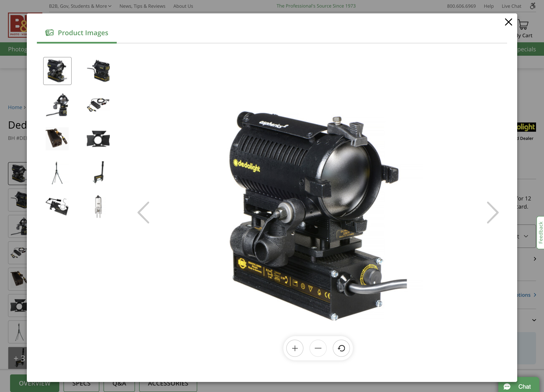Click the Help link in header
This screenshot has height=392, width=544.
(489, 6)
